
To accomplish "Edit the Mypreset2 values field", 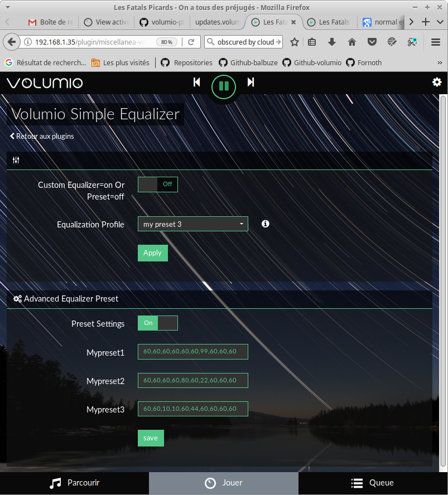I will click(192, 380).
